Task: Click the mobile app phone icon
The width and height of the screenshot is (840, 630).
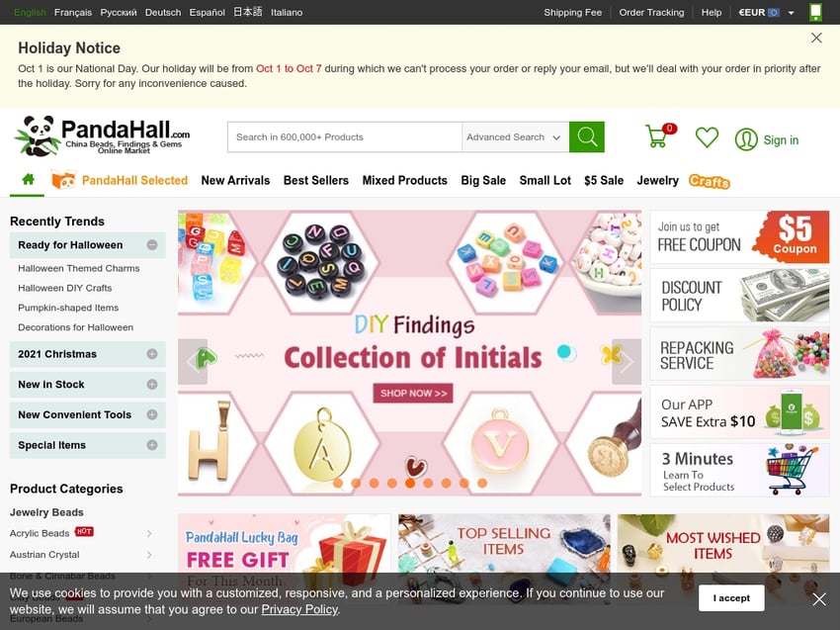Action: (815, 12)
